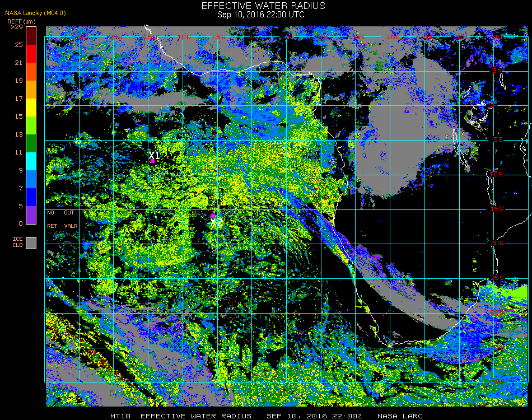
Task: Select the dark red >29 colorbar segment
Action: tap(31, 36)
